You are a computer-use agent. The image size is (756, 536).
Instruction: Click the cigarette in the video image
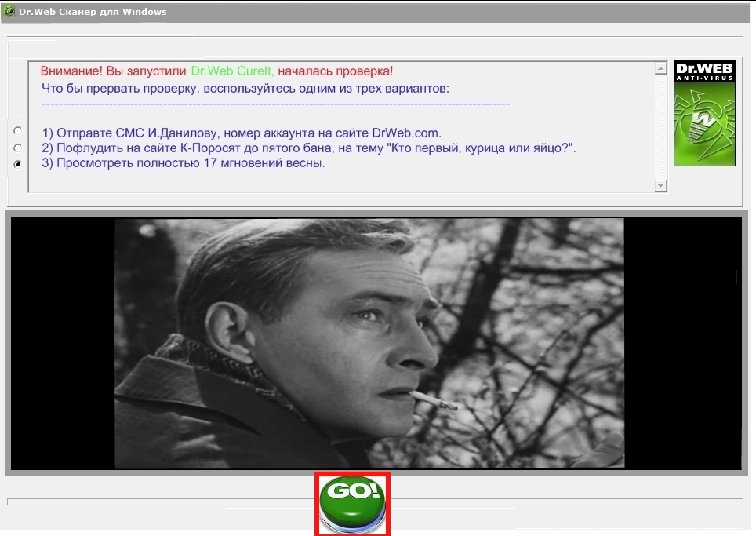[434, 401]
